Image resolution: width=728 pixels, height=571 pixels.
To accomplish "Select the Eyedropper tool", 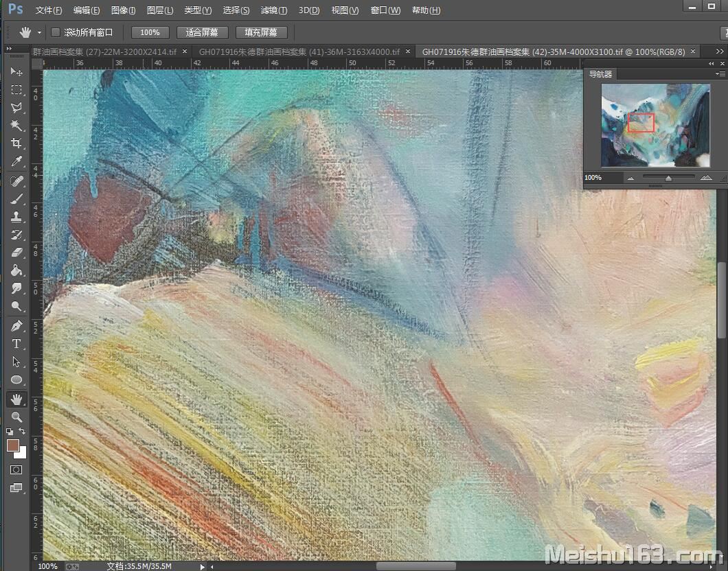I will [16, 161].
